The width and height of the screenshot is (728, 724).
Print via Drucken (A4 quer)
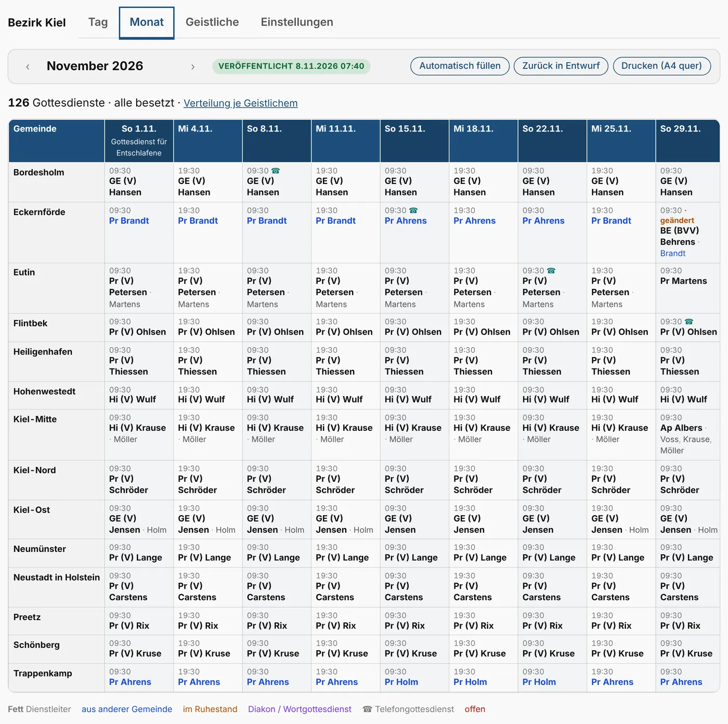(661, 66)
